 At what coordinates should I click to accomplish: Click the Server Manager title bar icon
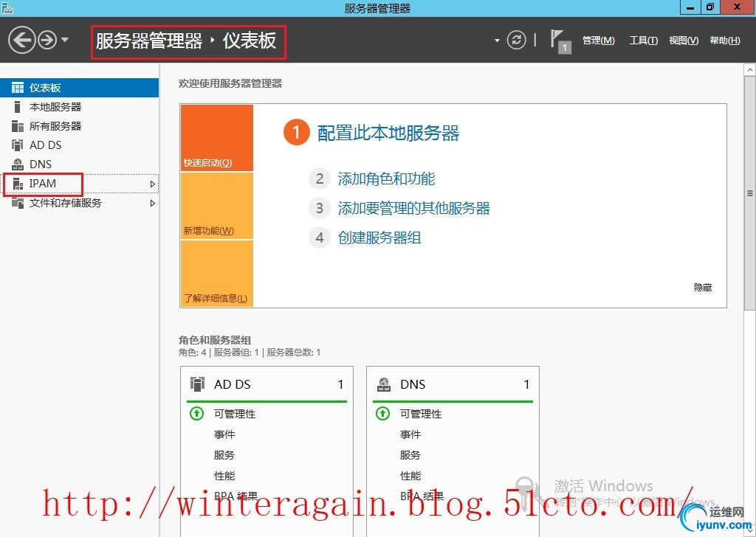click(7, 7)
